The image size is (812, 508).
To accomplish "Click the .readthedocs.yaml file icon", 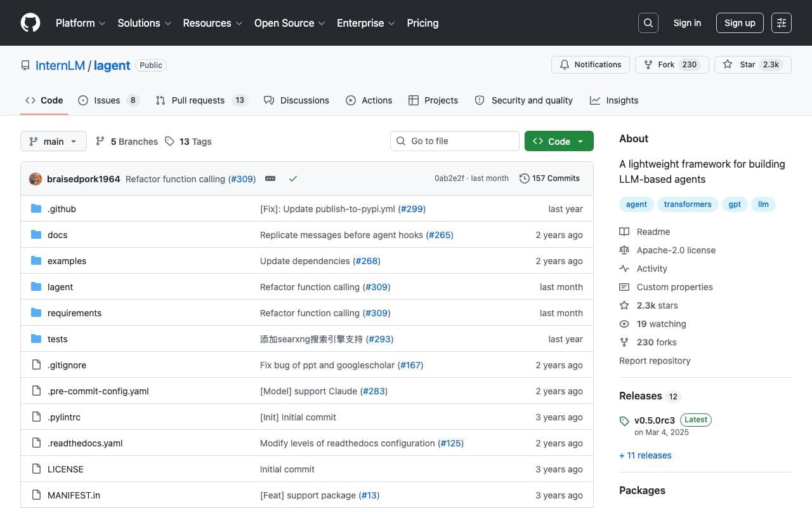I will [x=36, y=443].
